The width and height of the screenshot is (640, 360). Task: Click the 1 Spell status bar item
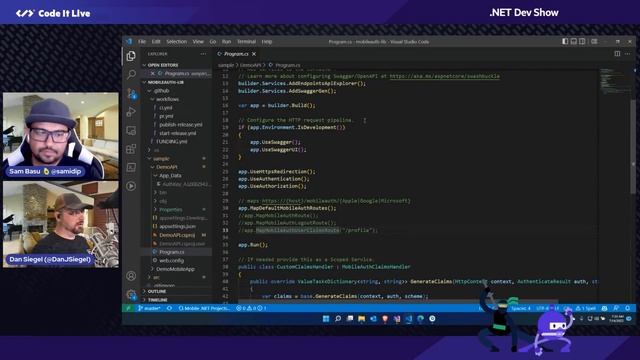[586, 308]
